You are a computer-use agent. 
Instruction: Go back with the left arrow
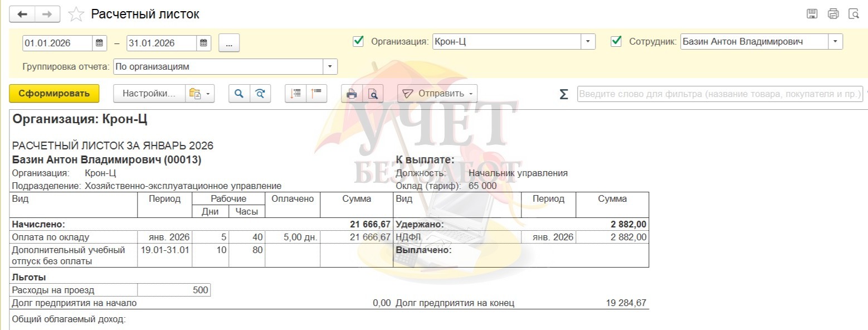(x=23, y=14)
